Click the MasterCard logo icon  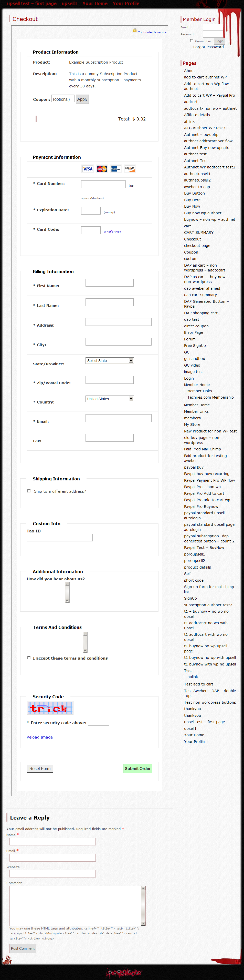tap(102, 169)
